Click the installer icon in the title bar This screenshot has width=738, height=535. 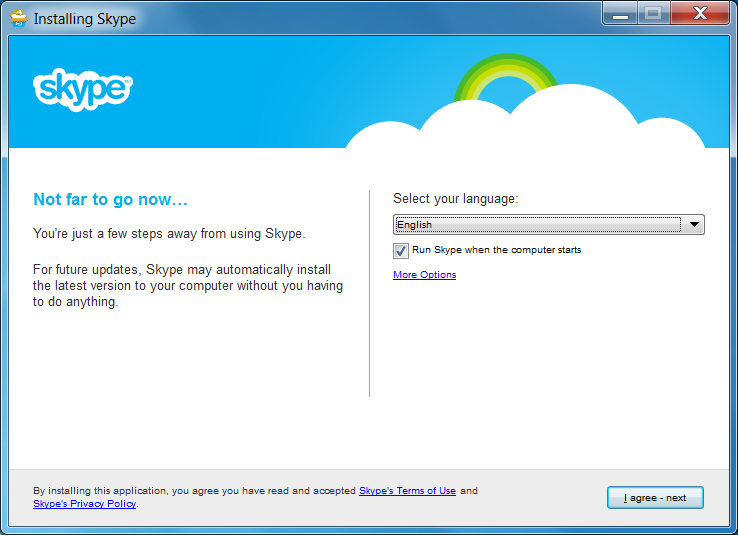[18, 18]
